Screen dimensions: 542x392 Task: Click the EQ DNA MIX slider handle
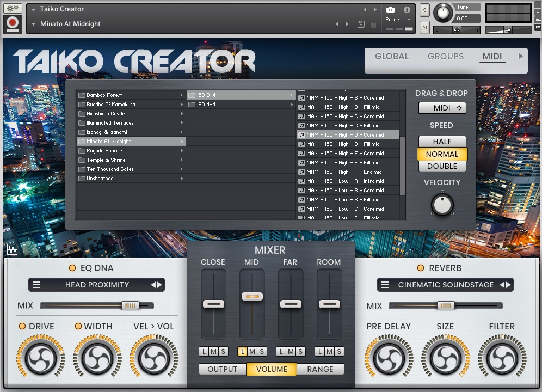130,305
